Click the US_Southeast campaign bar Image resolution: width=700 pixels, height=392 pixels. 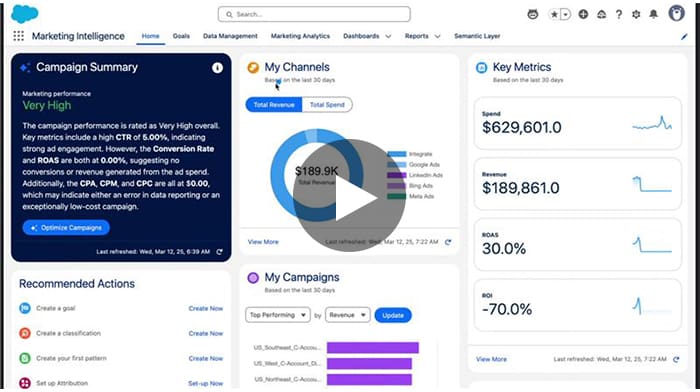[373, 348]
